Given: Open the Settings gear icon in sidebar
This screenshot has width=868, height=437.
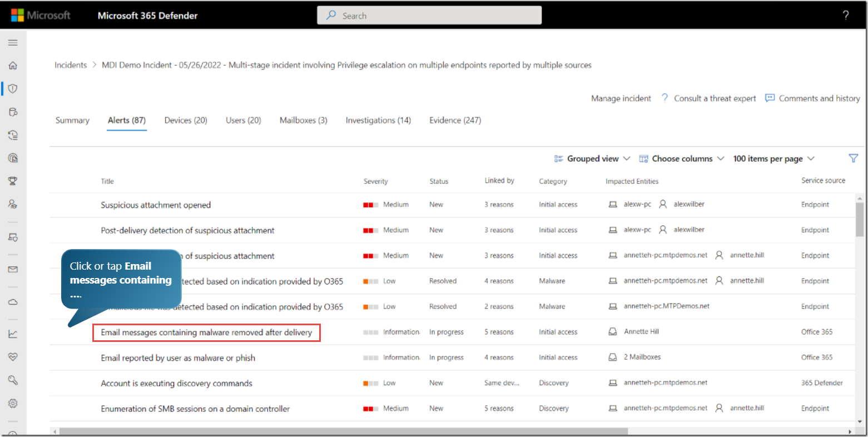Looking at the screenshot, I should pyautogui.click(x=13, y=404).
